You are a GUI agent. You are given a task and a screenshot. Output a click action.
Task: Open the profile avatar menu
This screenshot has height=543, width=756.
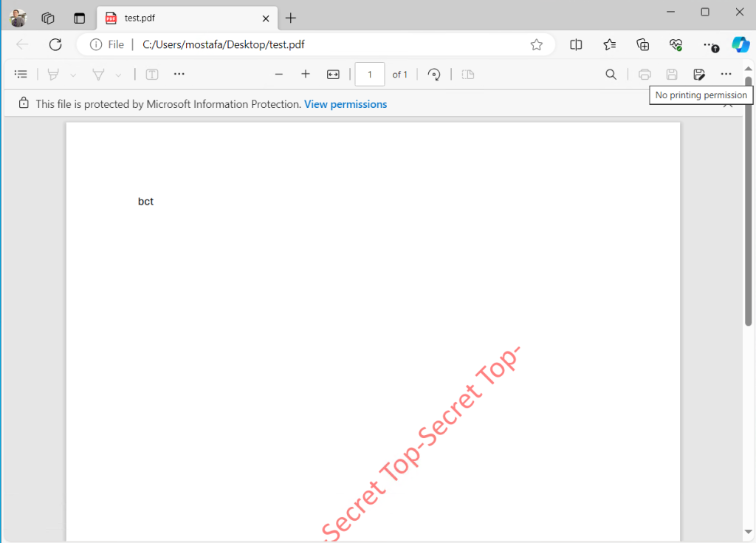pyautogui.click(x=18, y=18)
